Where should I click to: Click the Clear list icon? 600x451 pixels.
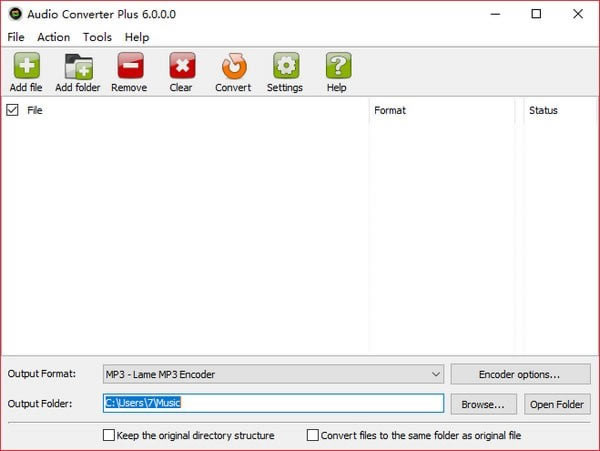pos(182,66)
